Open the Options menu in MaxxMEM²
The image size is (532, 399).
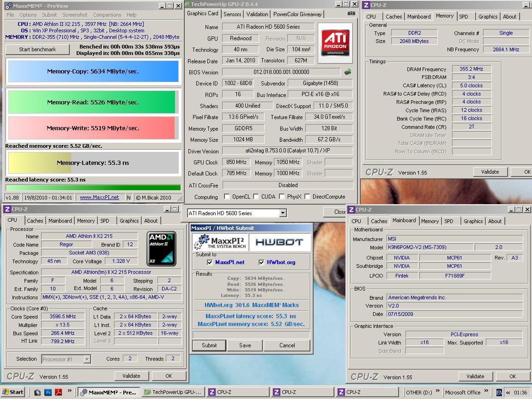pyautogui.click(x=28, y=15)
